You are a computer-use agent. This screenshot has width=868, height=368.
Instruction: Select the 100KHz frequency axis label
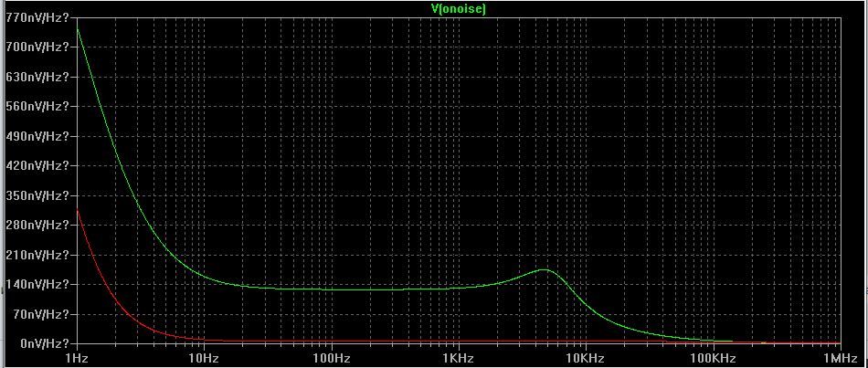pos(712,358)
